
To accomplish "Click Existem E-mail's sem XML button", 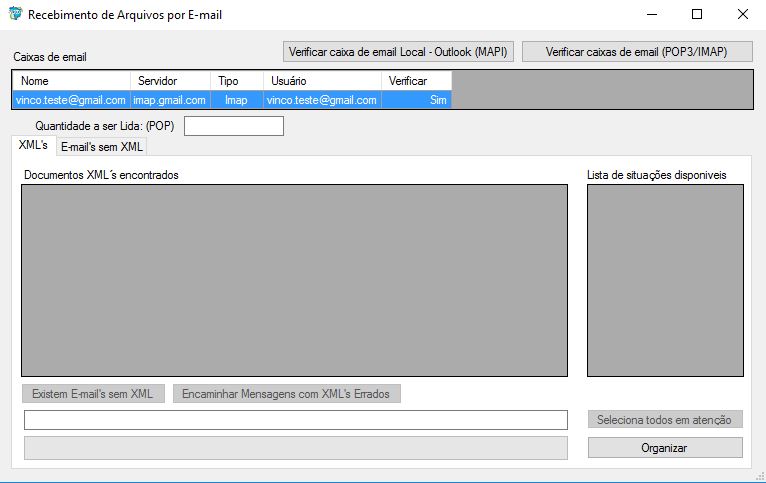I will tap(93, 394).
